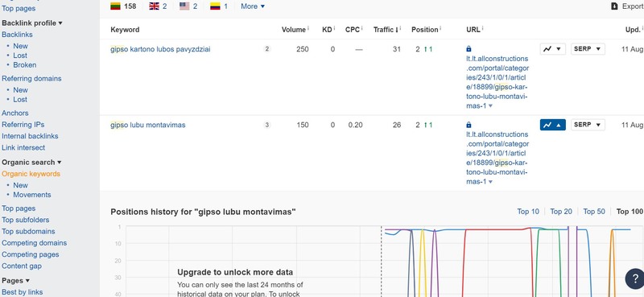
Task: Select the Colombia flag country filter
Action: click(219, 6)
